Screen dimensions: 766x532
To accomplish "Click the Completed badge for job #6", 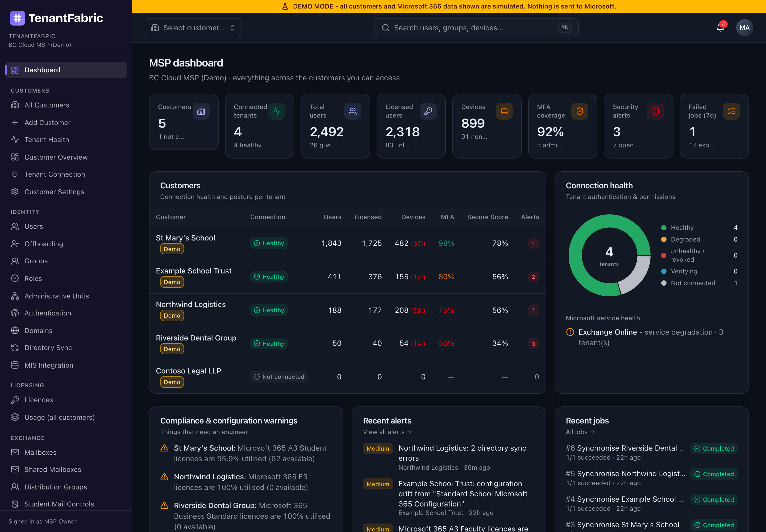I will [x=714, y=449].
